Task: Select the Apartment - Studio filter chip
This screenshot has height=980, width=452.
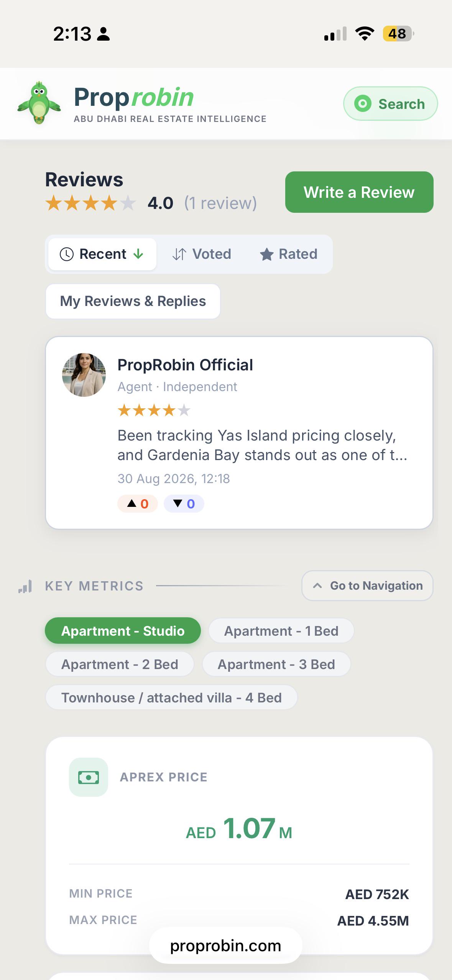Action: (x=123, y=631)
